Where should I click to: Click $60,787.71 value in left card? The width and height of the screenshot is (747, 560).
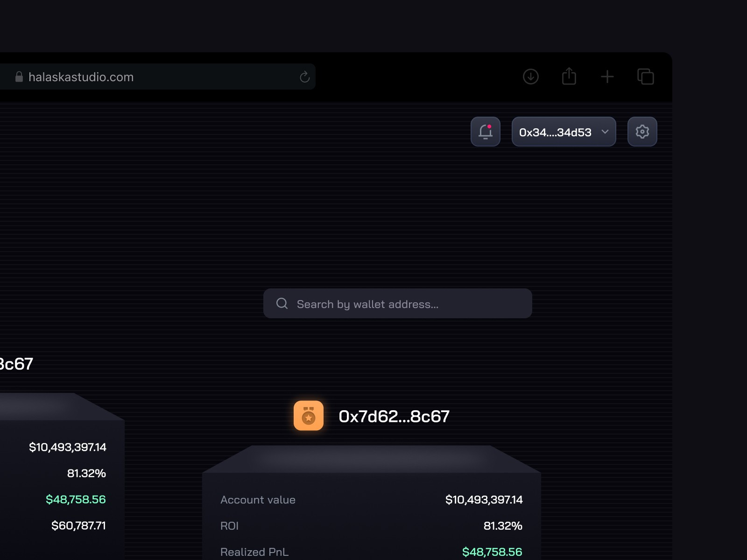tap(78, 525)
